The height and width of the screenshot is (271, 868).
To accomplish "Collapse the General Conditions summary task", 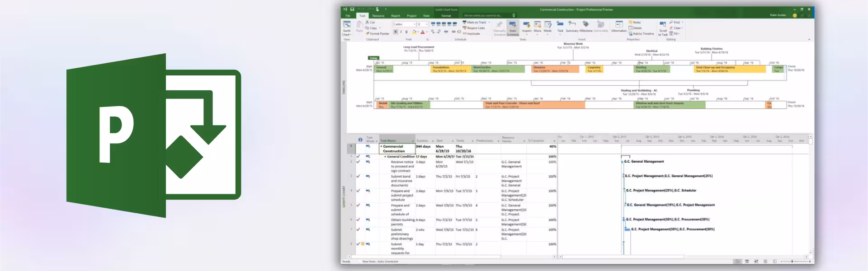I will [x=385, y=156].
